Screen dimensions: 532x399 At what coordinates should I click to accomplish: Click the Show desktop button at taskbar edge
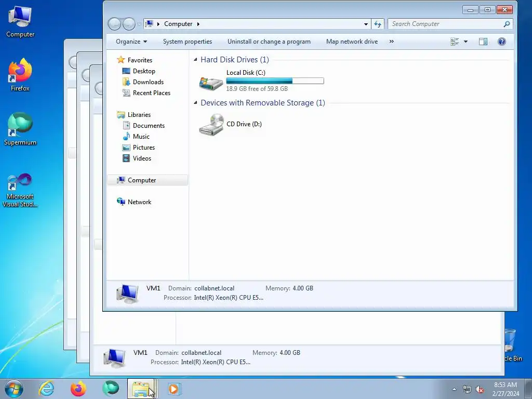[528, 389]
